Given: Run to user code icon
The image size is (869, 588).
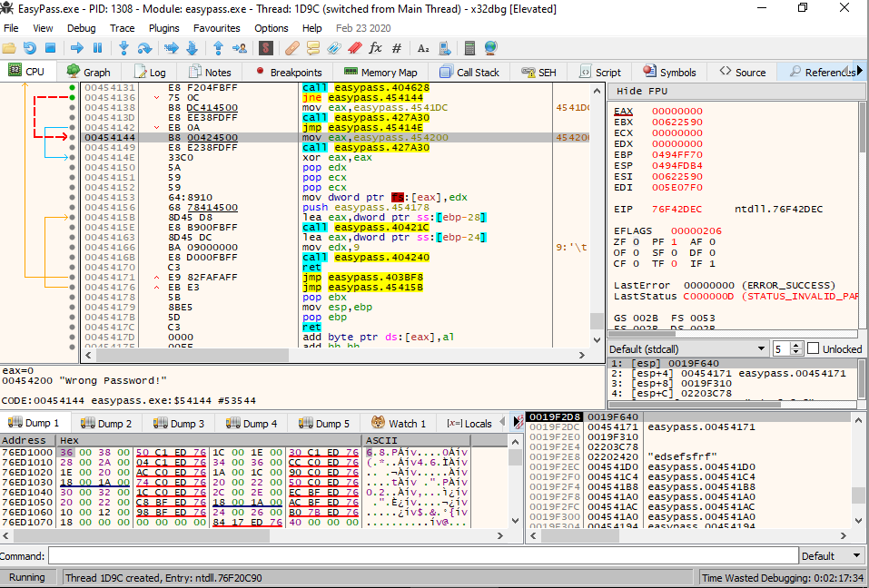Looking at the screenshot, I should [240, 48].
